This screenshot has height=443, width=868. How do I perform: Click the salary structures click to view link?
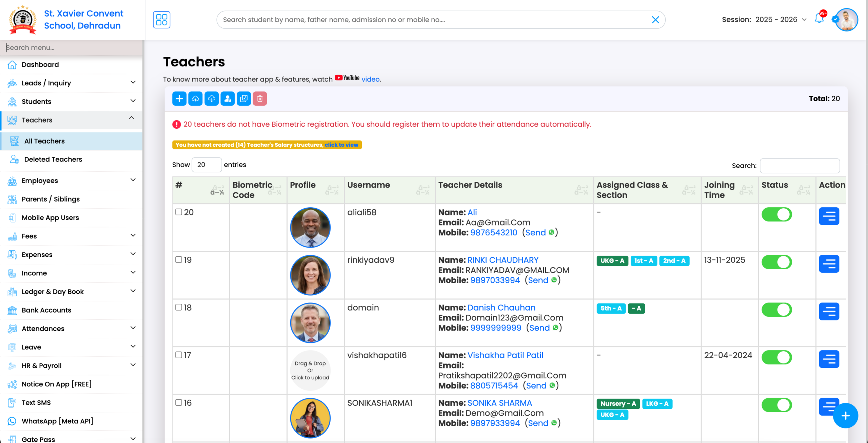point(342,145)
